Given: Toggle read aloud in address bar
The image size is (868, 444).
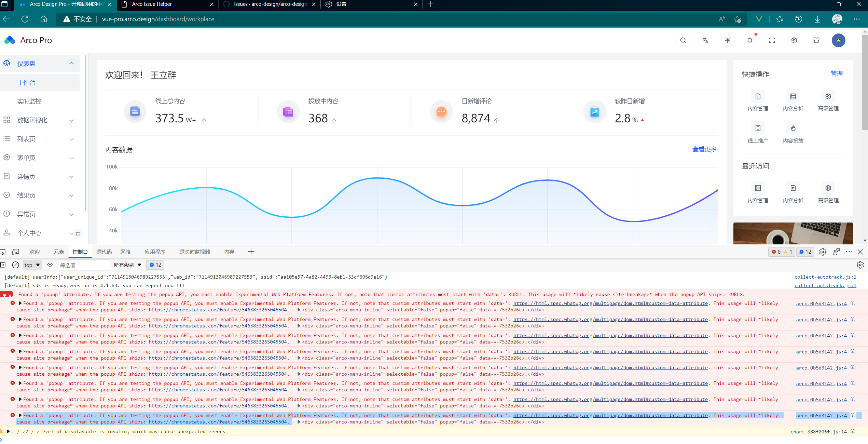Looking at the screenshot, I should (721, 19).
